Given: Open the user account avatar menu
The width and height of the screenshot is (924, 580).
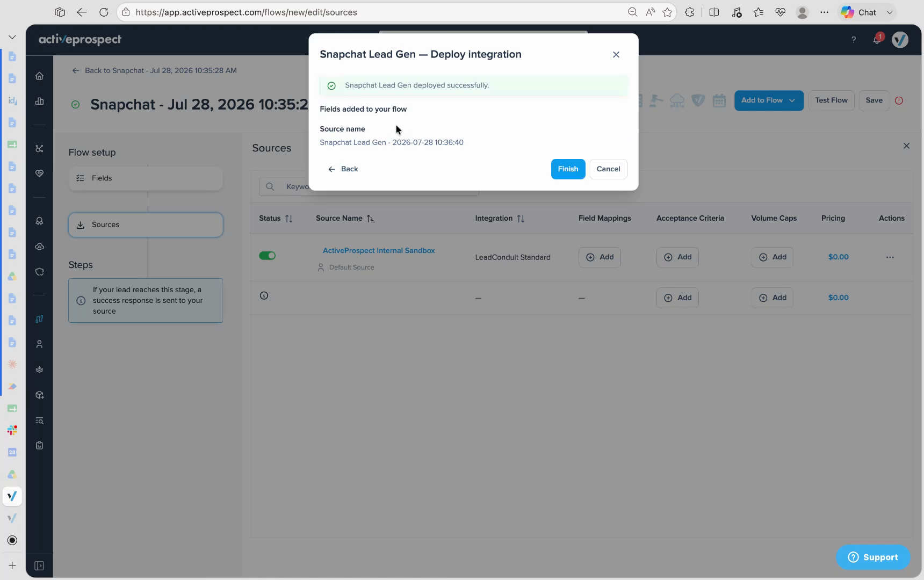Looking at the screenshot, I should click(900, 40).
